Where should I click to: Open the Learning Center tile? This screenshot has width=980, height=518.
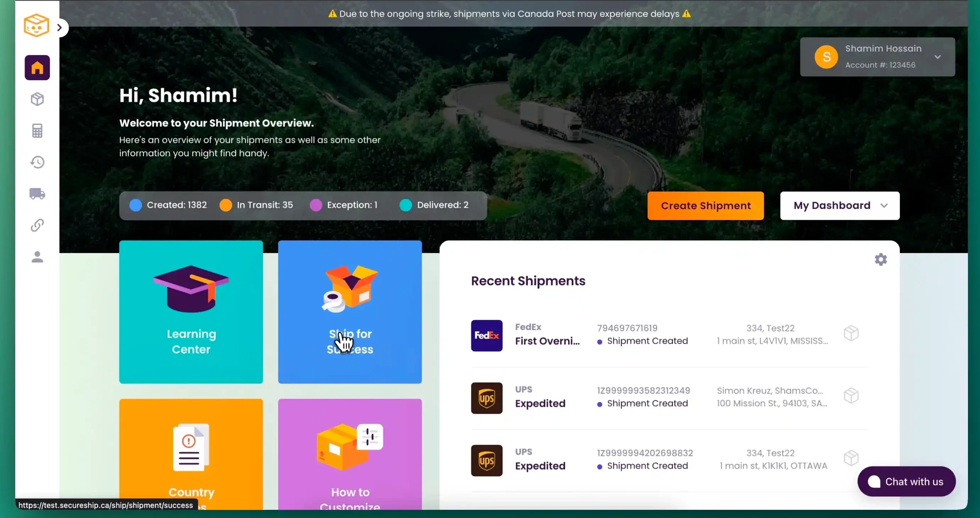tap(191, 312)
